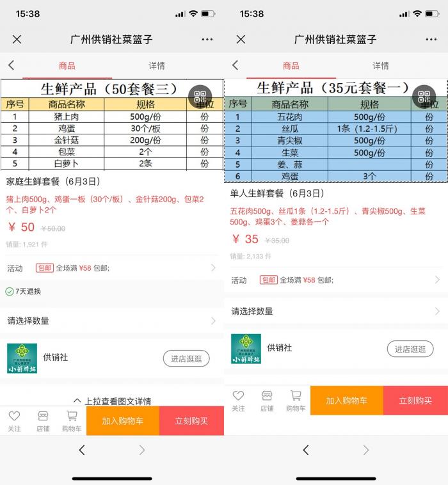Open 请选择数量 selector on left screen
Viewport: 448px width, 485px height.
coord(112,321)
